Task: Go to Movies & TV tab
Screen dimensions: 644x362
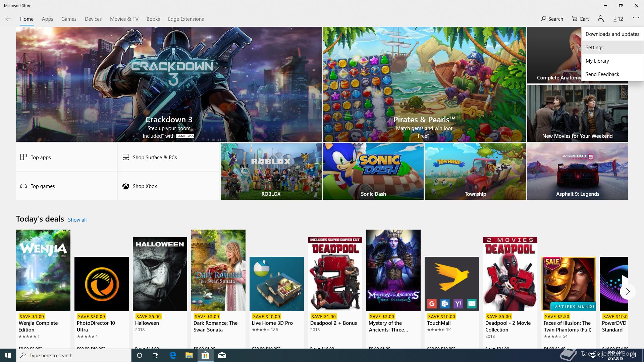Action: [124, 19]
